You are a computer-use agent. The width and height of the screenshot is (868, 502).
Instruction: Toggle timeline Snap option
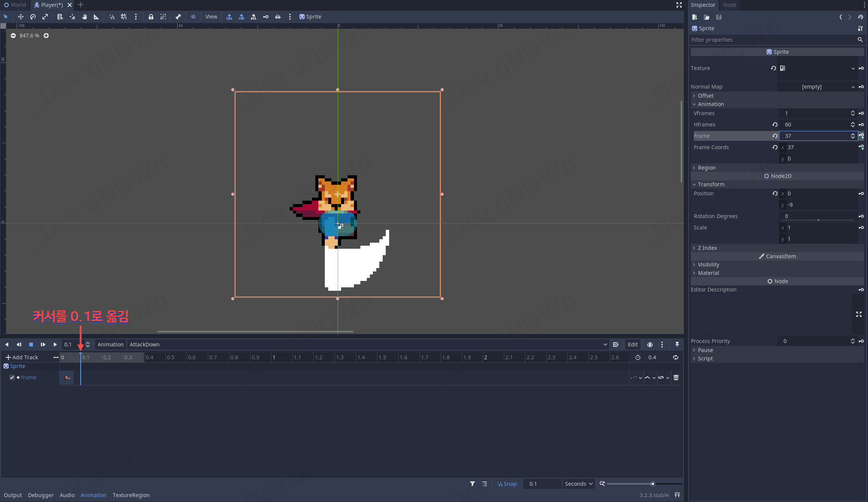tap(508, 484)
